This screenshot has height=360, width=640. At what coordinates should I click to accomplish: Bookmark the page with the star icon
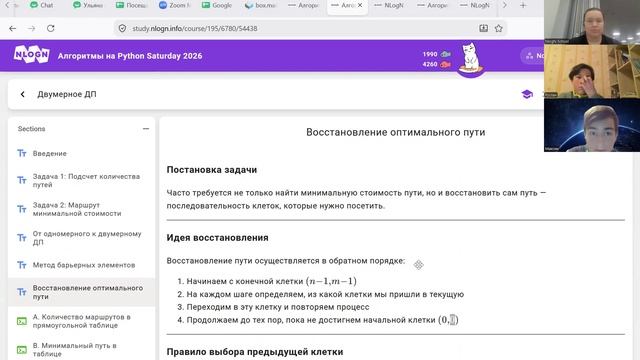coord(498,28)
